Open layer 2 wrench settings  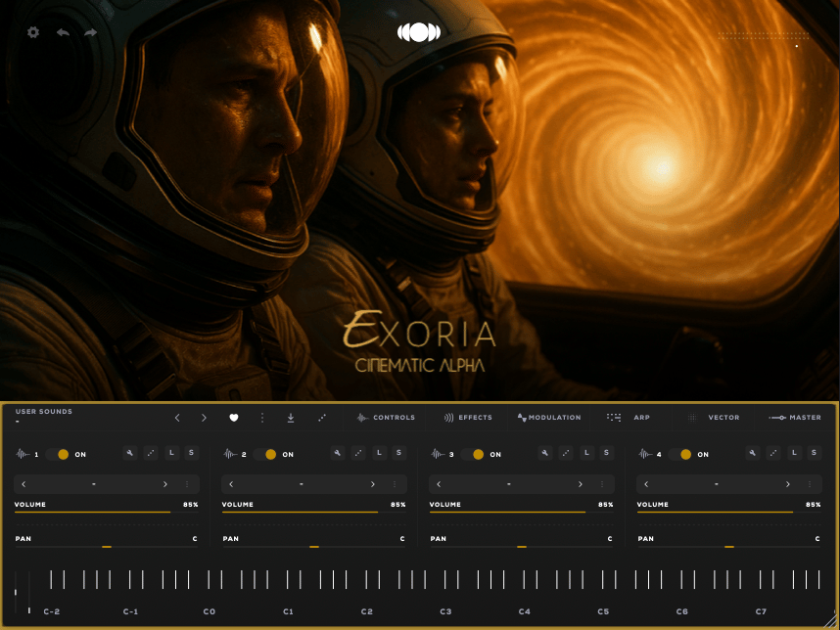[338, 453]
